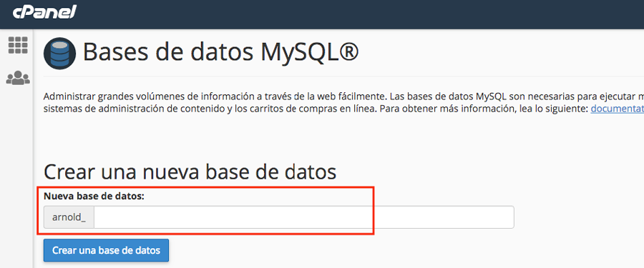Focus the new database name field
The image size is (644, 268).
click(x=304, y=217)
